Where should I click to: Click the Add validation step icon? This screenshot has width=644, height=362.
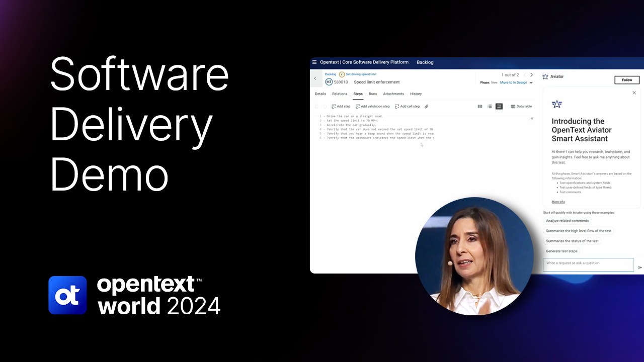click(x=358, y=107)
